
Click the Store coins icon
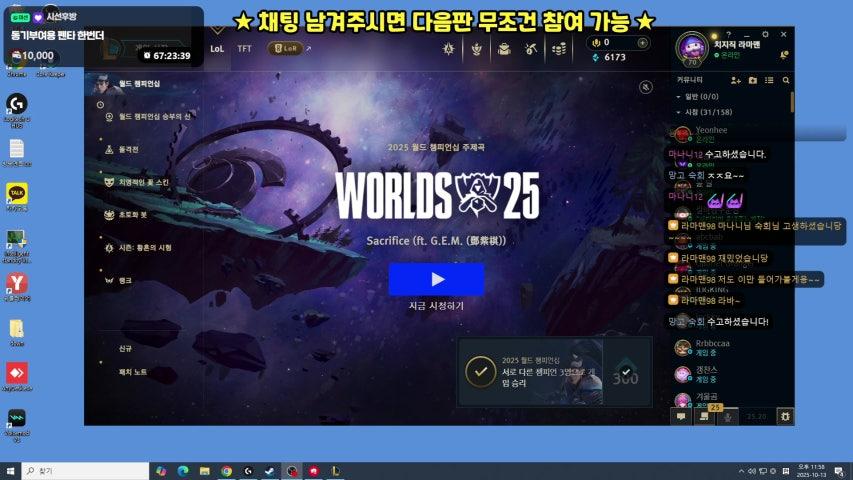[559, 48]
